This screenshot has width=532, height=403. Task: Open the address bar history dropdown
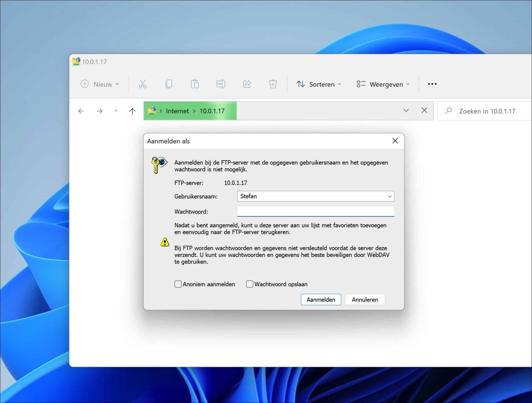click(406, 110)
